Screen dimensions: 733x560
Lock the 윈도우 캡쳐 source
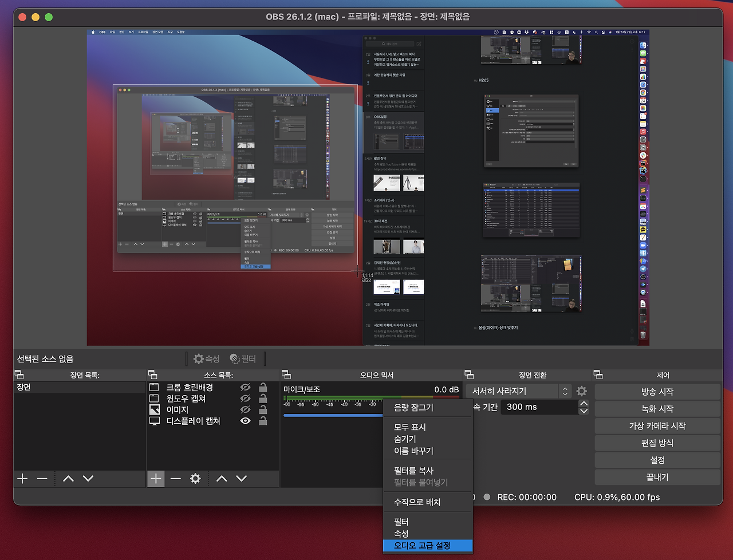(263, 398)
